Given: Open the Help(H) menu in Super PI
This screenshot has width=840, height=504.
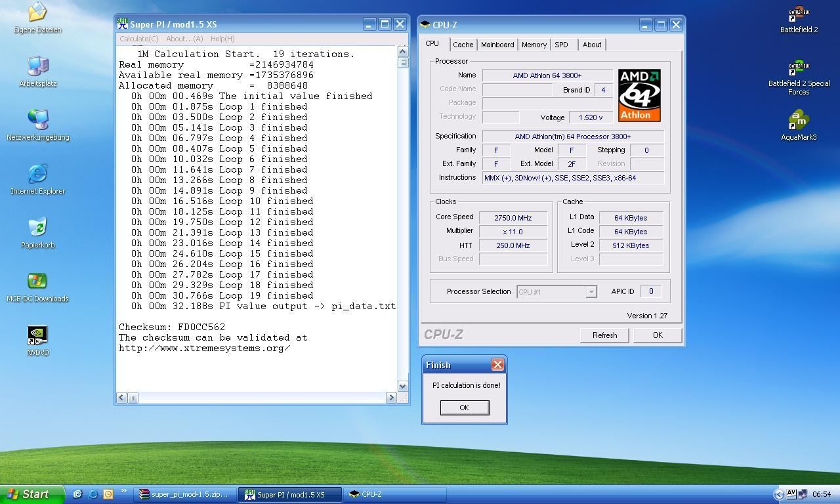Looking at the screenshot, I should [x=222, y=39].
